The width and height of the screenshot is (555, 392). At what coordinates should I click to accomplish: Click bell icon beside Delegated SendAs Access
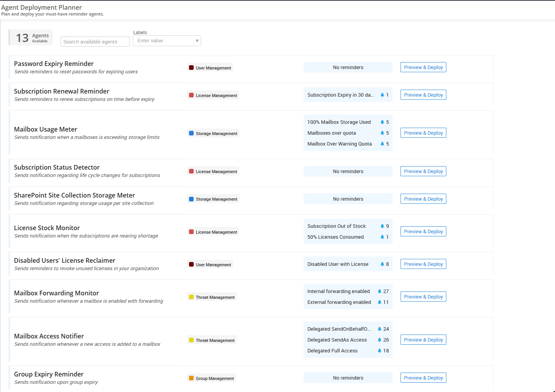(380, 340)
